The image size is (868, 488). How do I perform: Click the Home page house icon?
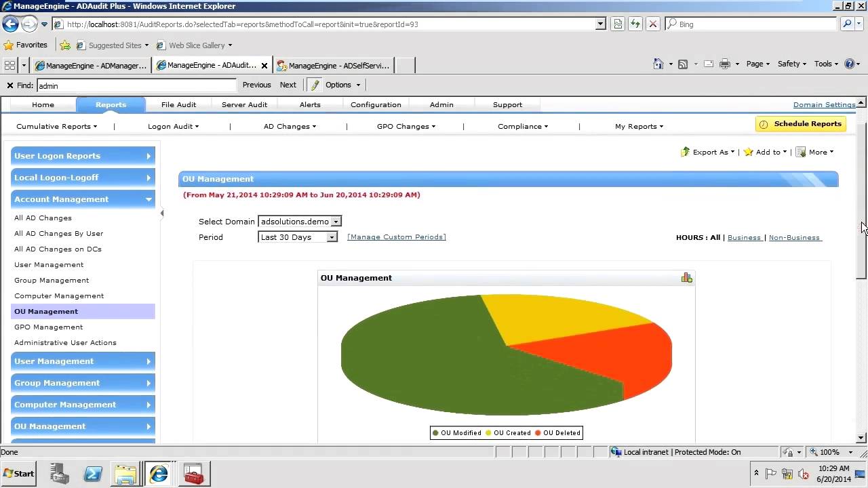[658, 64]
